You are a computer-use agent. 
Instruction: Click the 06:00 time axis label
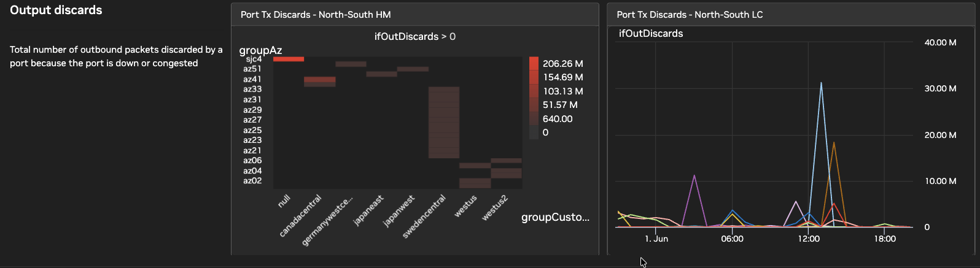coord(732,239)
